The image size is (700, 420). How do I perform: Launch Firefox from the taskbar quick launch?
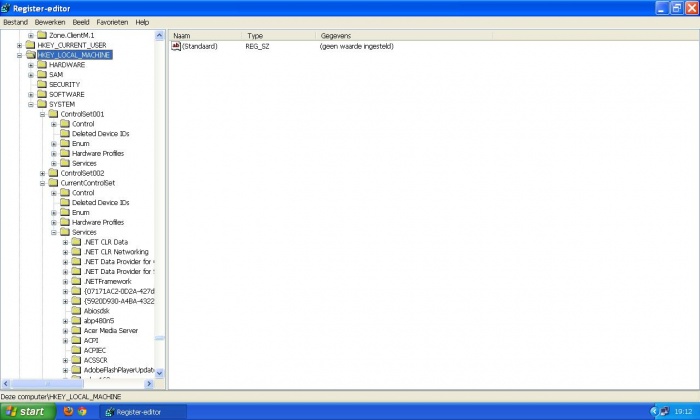pyautogui.click(x=68, y=411)
